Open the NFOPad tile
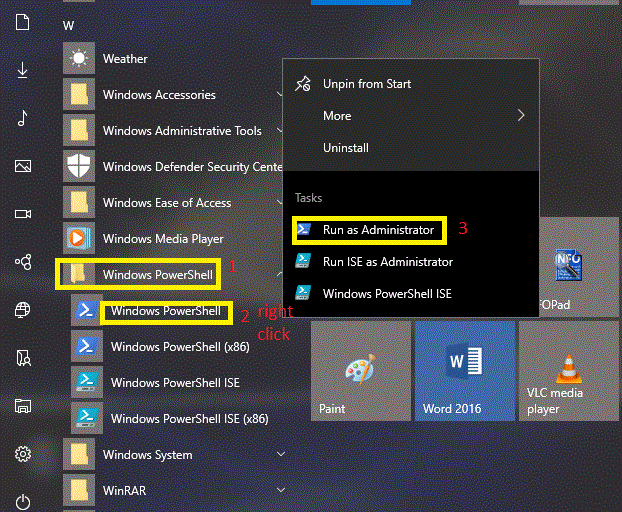 [579, 267]
